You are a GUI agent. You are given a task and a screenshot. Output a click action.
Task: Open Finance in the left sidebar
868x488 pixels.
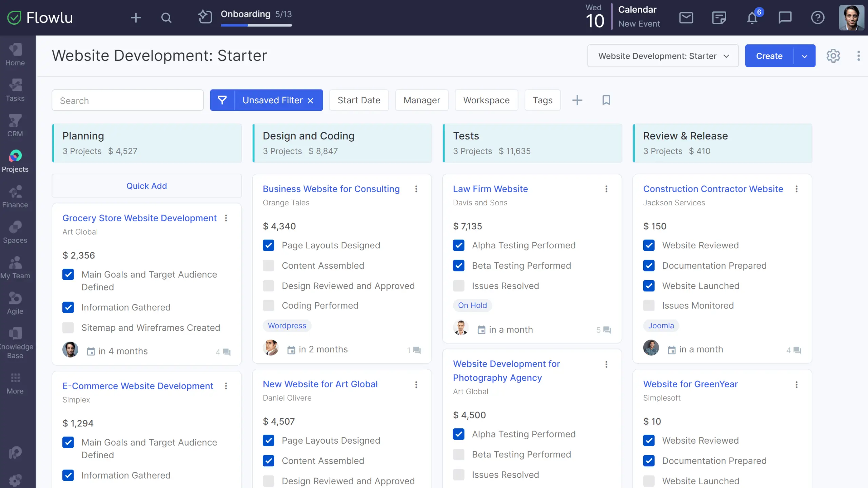pos(15,197)
